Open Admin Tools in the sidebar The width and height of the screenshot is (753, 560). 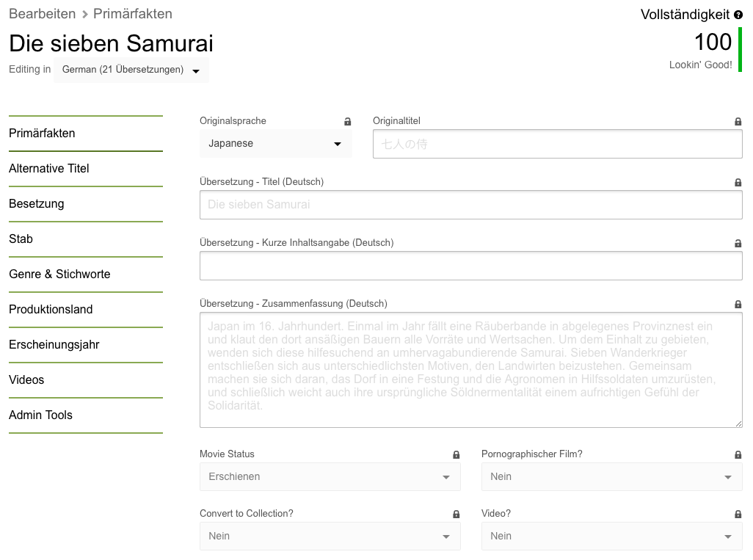[x=85, y=415]
